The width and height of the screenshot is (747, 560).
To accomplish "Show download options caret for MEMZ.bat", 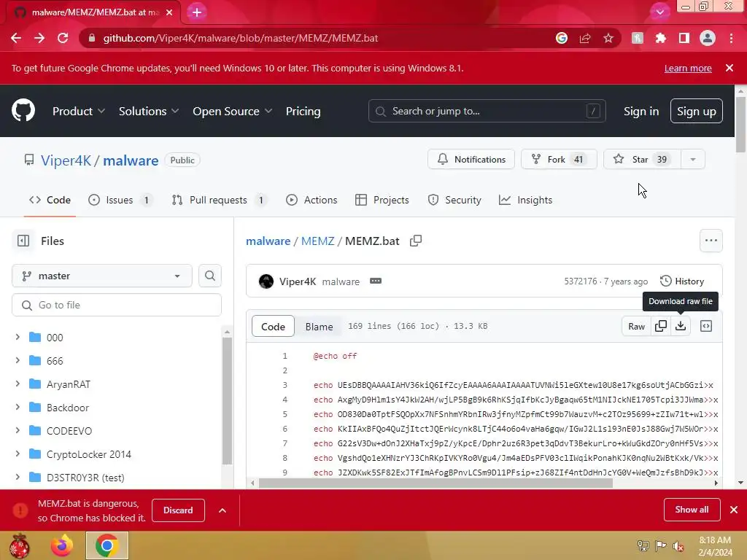I will [x=222, y=510].
